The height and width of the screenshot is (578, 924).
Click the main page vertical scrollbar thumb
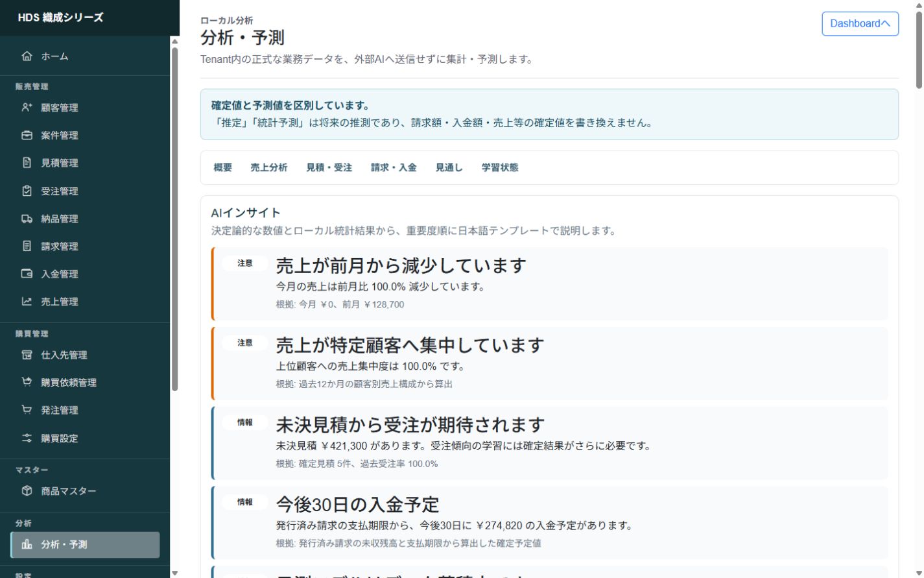(919, 49)
